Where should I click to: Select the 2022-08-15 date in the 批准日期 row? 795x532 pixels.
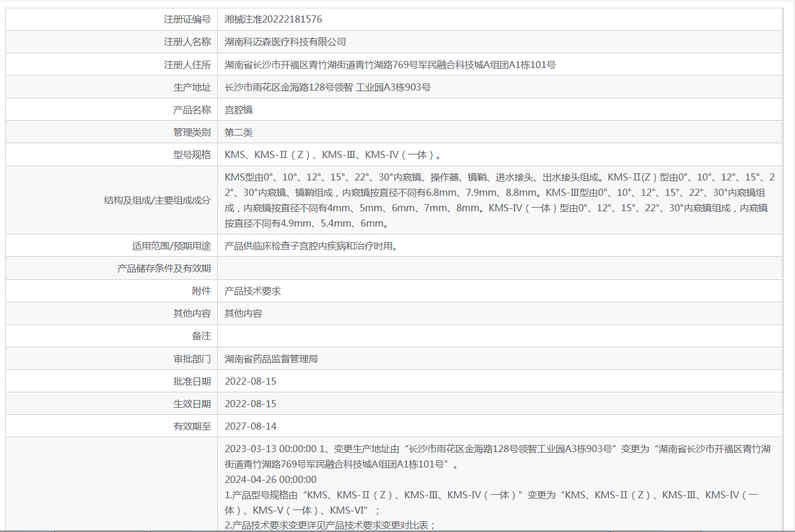[250, 381]
